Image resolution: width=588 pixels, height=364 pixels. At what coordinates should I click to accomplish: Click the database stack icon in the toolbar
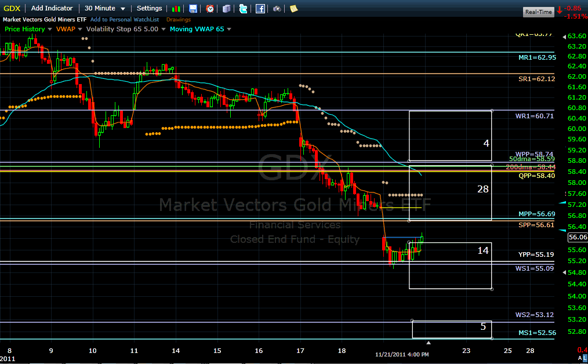pyautogui.click(x=227, y=9)
